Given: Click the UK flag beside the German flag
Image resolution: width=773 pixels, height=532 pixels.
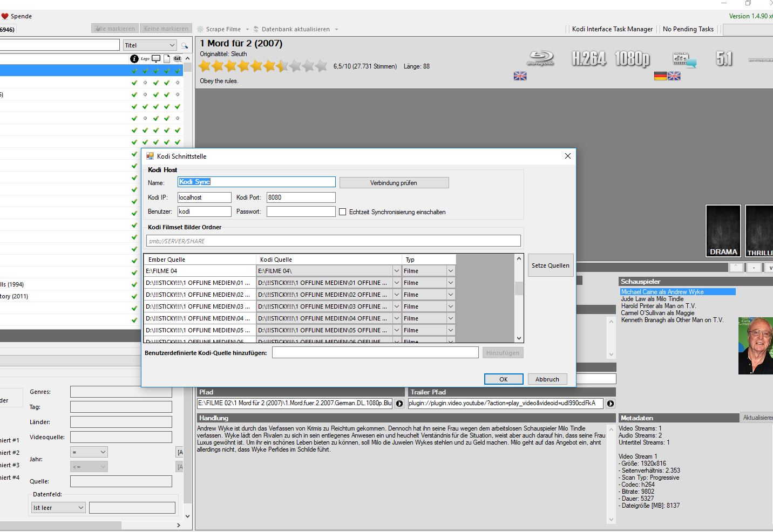Looking at the screenshot, I should (674, 76).
